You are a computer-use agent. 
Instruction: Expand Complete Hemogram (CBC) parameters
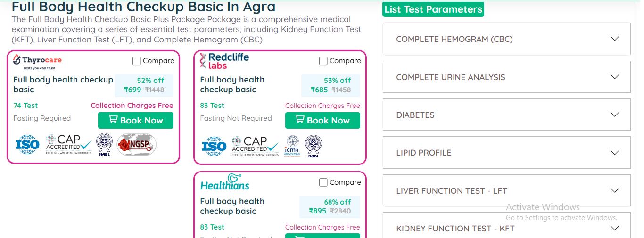click(506, 39)
